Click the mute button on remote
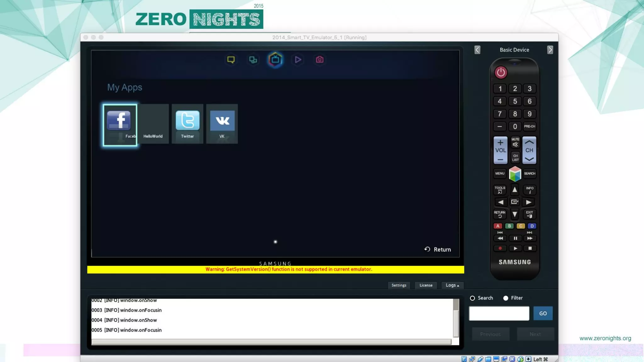 coord(515,142)
